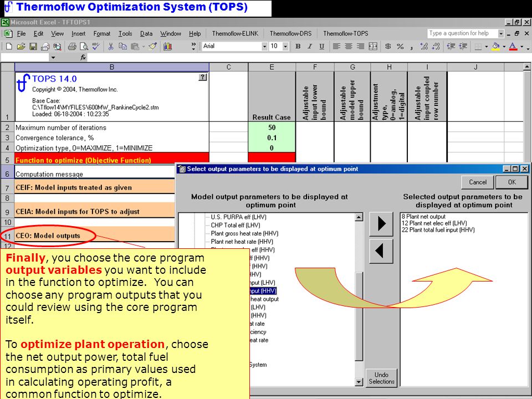Select '22 Plant total fuel input (HHV)' entry
Screen dimensions: 532x399
[438, 230]
